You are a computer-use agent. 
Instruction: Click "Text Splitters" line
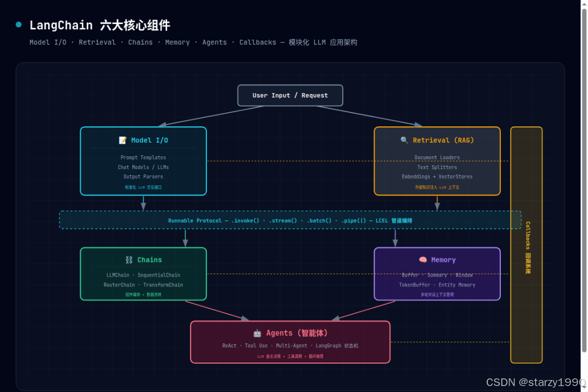437,167
